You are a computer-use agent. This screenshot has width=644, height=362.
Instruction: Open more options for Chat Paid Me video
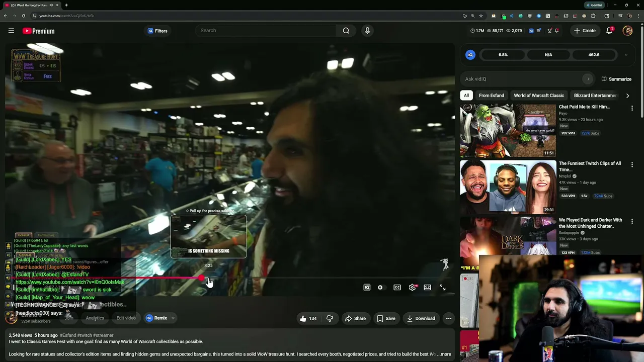[632, 108]
